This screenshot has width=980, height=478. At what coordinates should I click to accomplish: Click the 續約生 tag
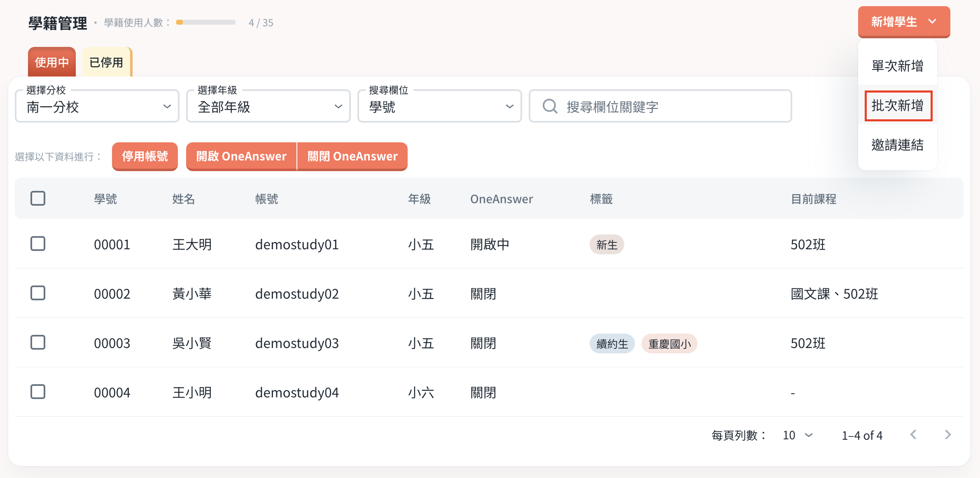[x=612, y=343]
